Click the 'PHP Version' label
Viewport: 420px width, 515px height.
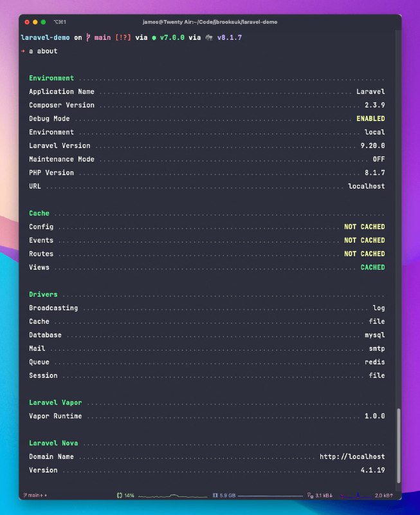coord(51,173)
